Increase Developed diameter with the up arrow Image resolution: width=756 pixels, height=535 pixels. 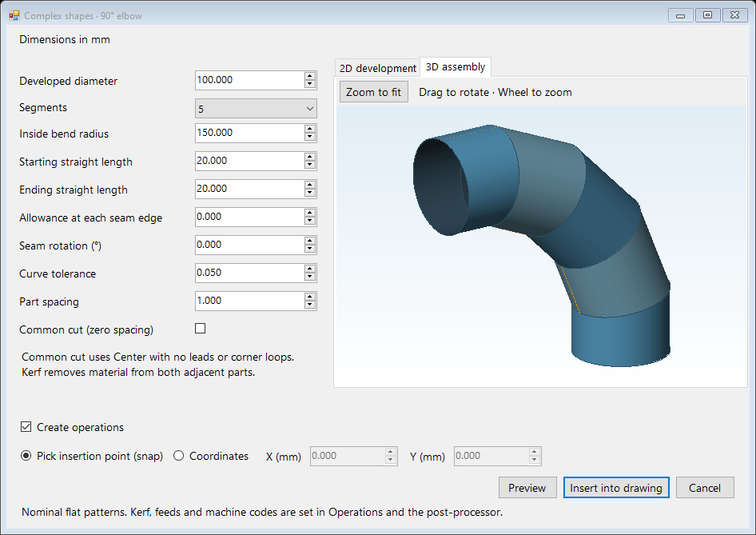(310, 76)
